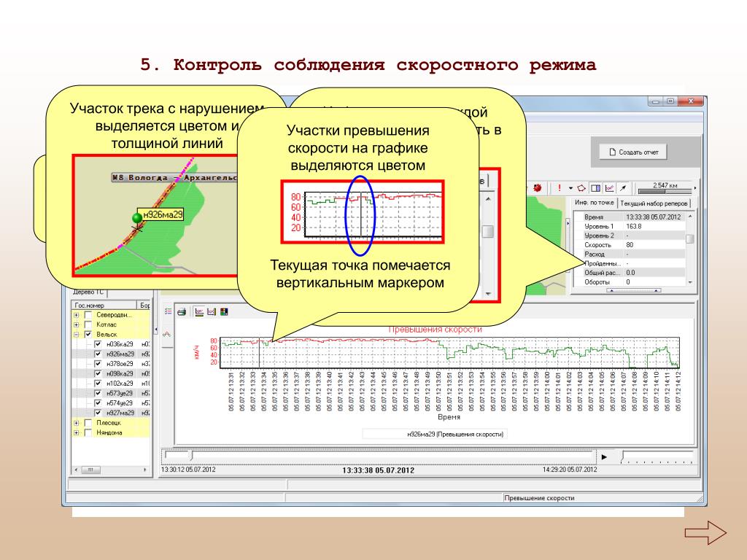Click the arrow right of the map scale
The width and height of the screenshot is (747, 560).
(695, 188)
